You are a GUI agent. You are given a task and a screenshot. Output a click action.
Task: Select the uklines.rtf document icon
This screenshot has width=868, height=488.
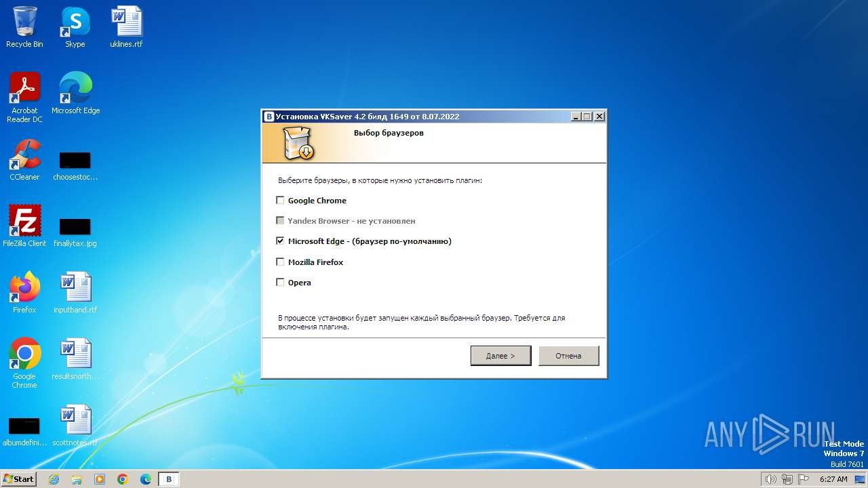pos(126,28)
